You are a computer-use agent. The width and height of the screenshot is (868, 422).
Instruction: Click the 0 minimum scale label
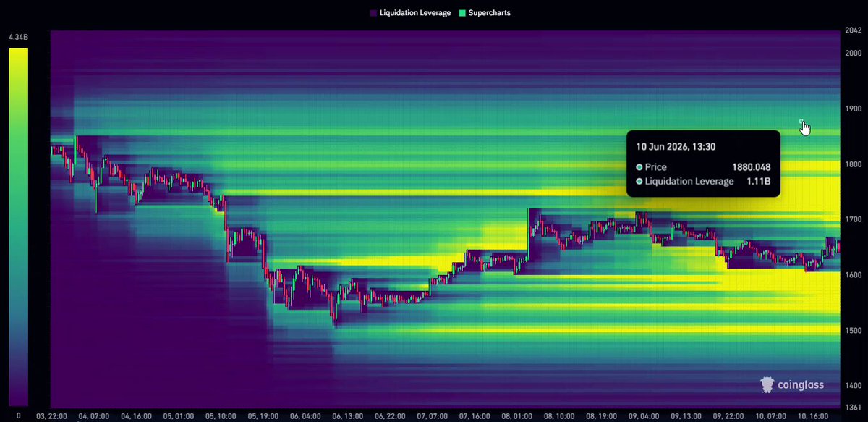[x=18, y=415]
